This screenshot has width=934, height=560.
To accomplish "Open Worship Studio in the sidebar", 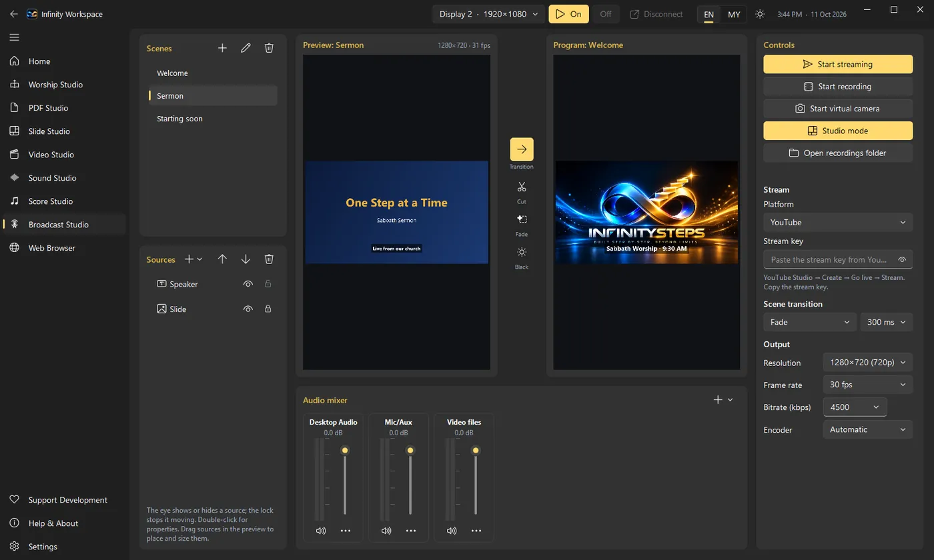I will 64,85.
